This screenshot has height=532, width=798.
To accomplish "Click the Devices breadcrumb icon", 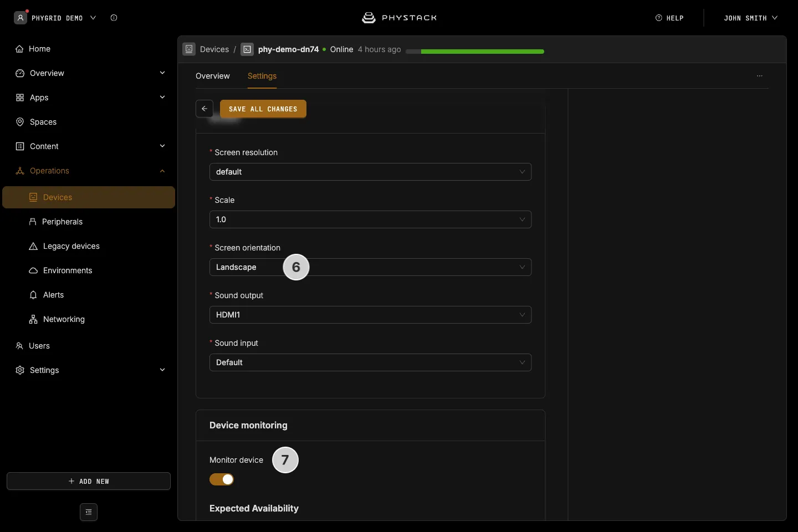I will 189,49.
